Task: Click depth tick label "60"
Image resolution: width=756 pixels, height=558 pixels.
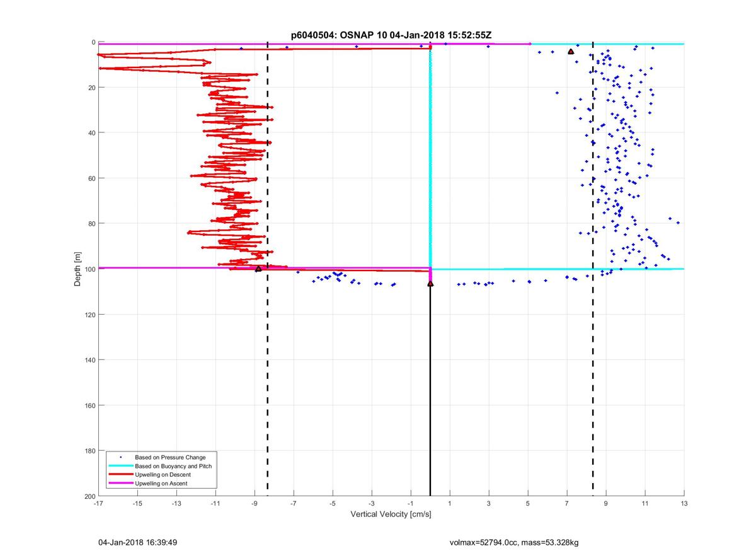Action: (x=91, y=178)
